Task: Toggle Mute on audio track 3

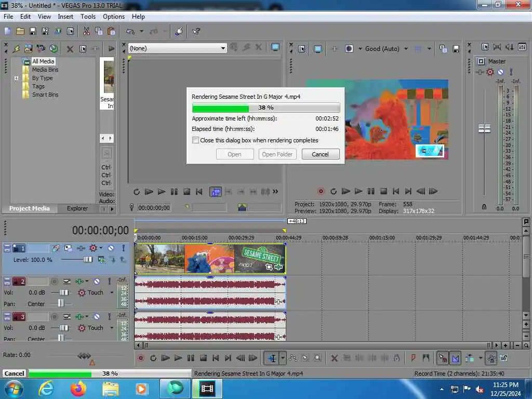Action: (x=97, y=316)
